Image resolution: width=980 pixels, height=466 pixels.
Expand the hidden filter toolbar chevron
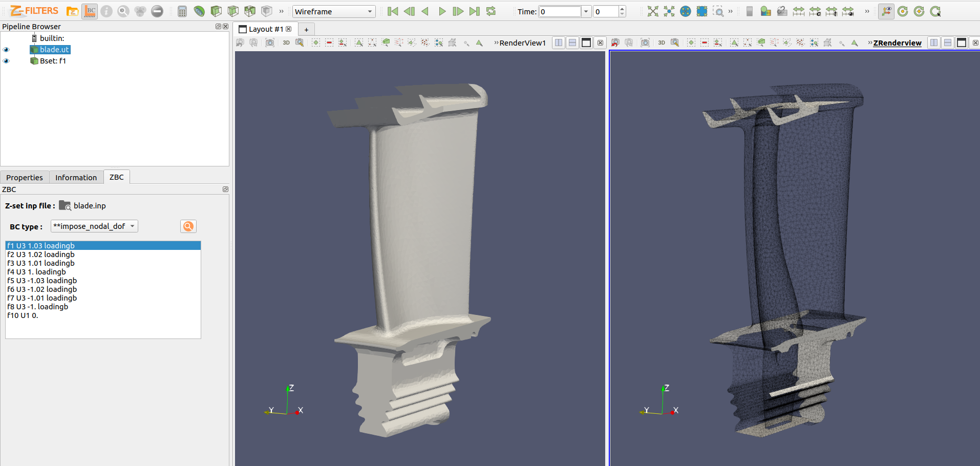tap(281, 11)
